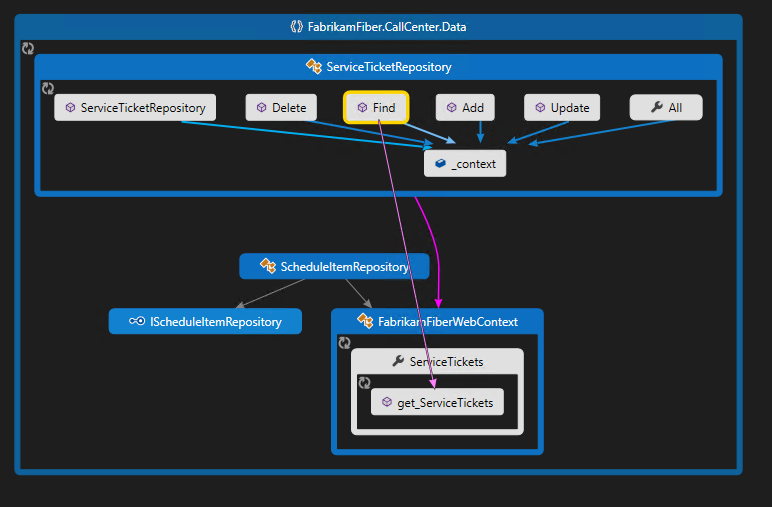Collapse the ServiceTickets property group
Viewport: 772px width, 507px height.
click(x=364, y=382)
